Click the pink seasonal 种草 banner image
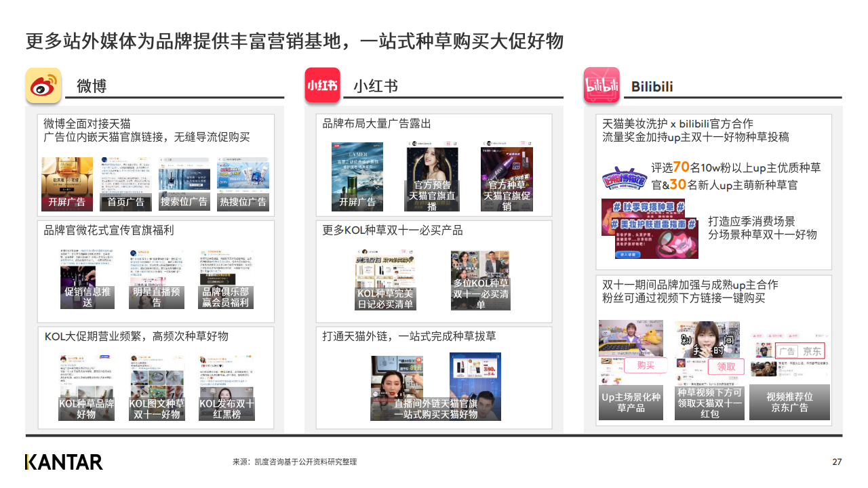The image size is (868, 488). (x=649, y=228)
